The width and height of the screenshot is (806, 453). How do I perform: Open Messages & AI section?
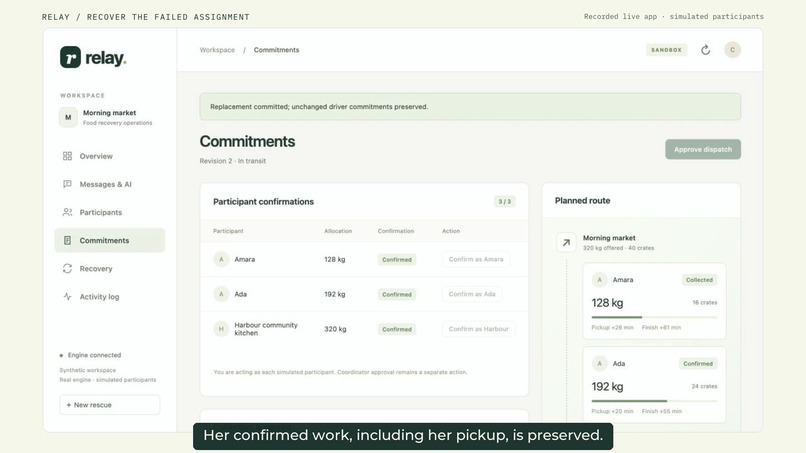point(109,184)
